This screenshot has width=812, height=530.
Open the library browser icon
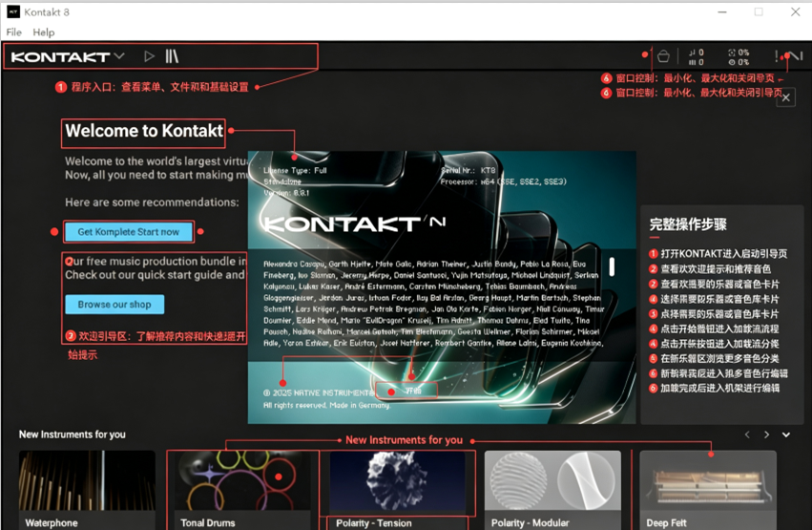[x=172, y=56]
